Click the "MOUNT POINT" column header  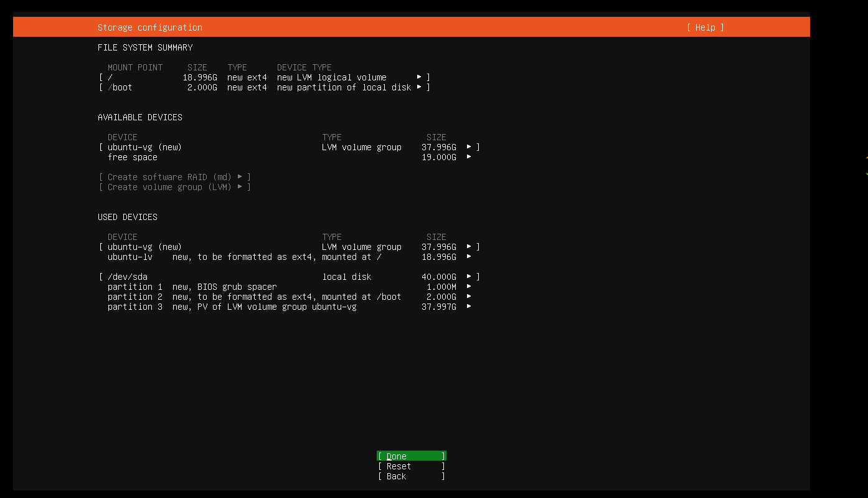point(135,67)
